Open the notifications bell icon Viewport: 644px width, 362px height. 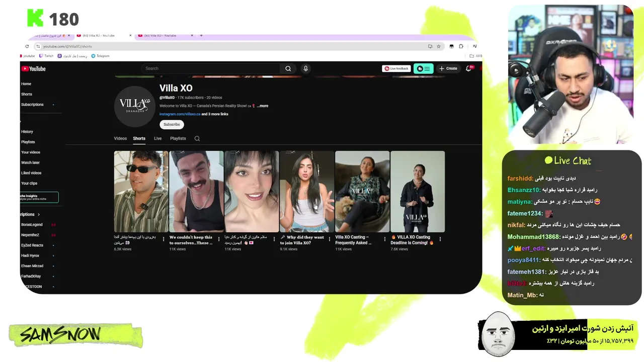(468, 68)
